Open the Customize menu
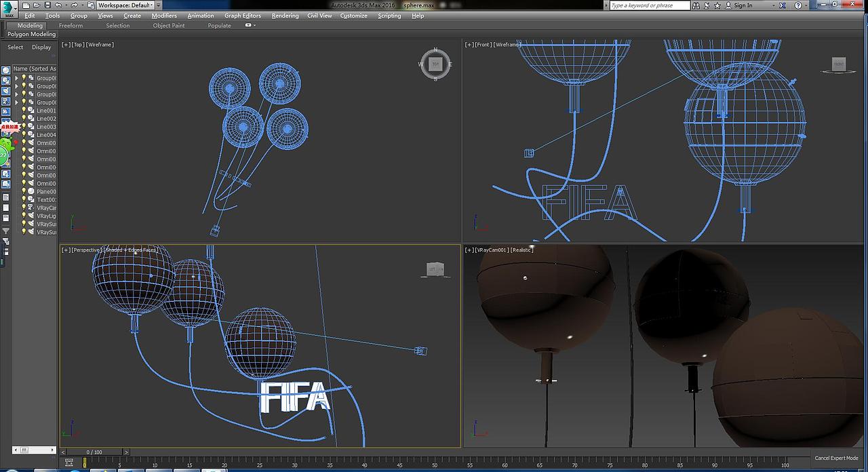 click(x=353, y=16)
